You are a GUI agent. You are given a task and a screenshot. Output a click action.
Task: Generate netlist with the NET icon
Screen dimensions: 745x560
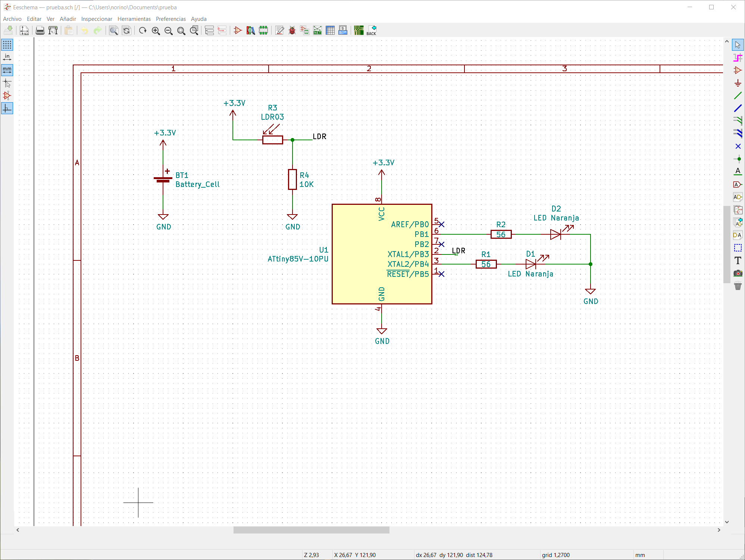(317, 31)
